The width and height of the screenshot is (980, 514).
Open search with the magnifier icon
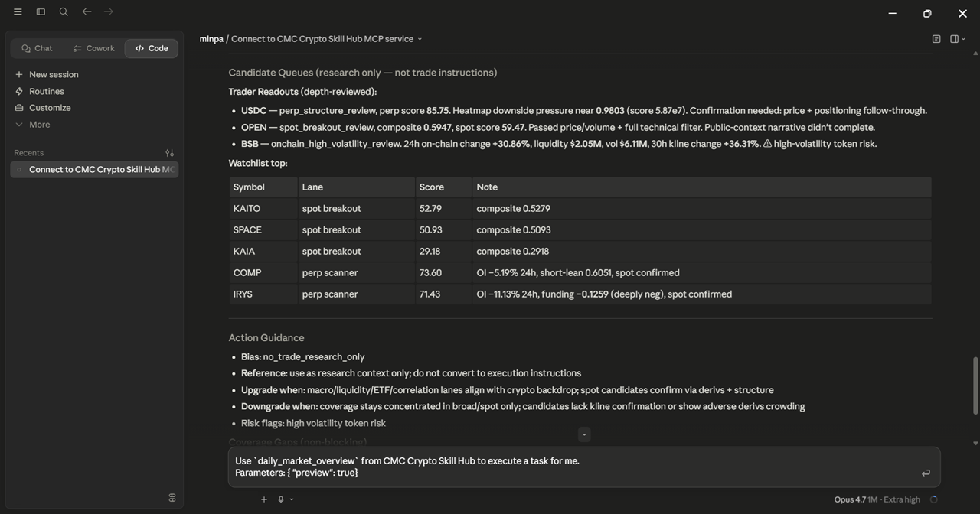pos(64,11)
